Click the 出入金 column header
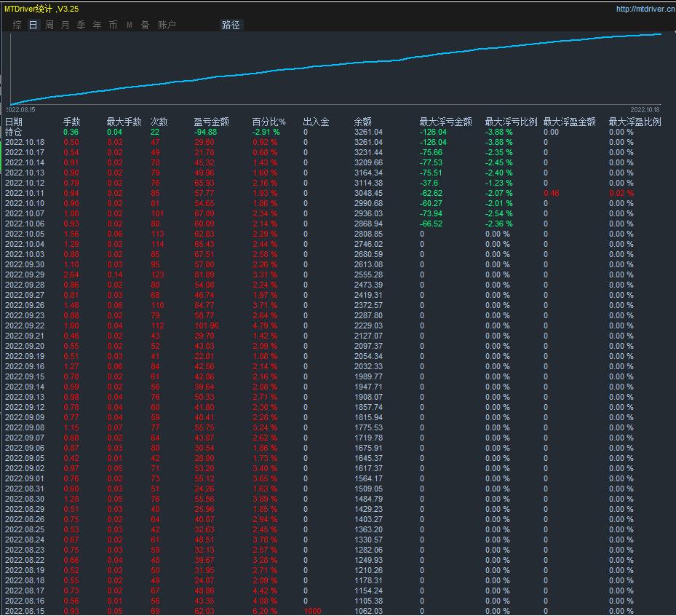The width and height of the screenshot is (676, 616). point(316,122)
